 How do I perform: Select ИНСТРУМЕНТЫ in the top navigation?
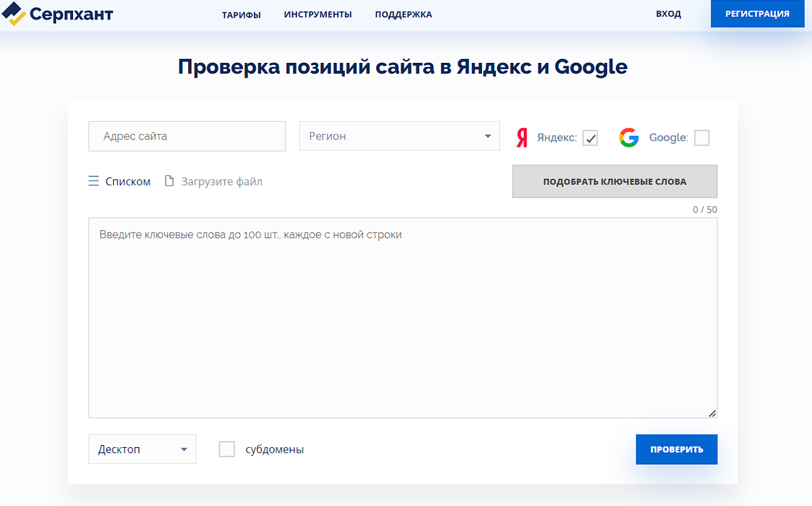coord(318,14)
